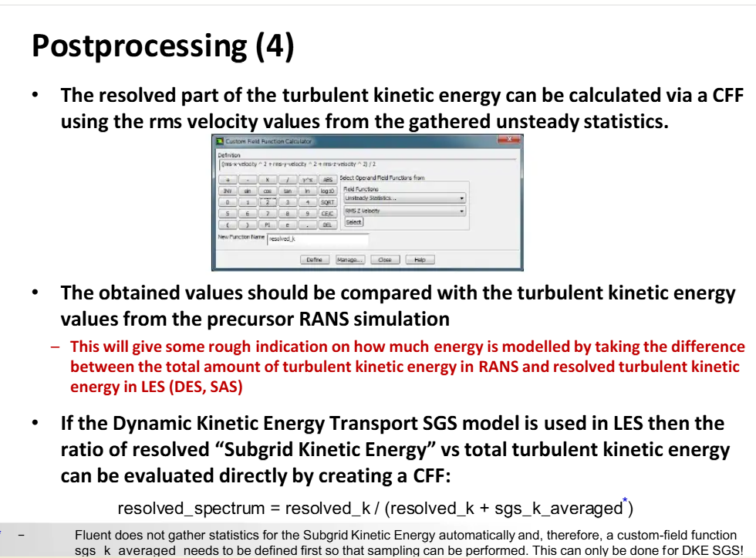The height and width of the screenshot is (558, 756).
Task: Click the Definition expression field
Action: tap(369, 164)
